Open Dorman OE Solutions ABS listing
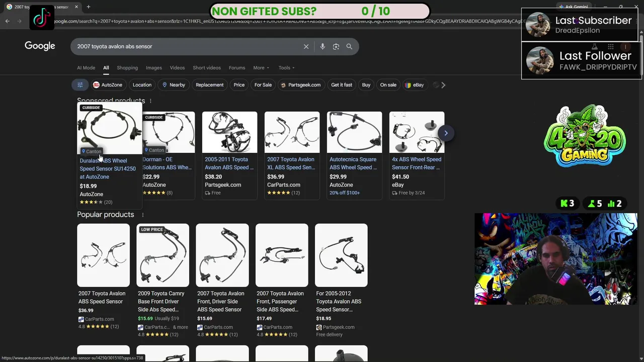644x362 pixels. tap(167, 163)
